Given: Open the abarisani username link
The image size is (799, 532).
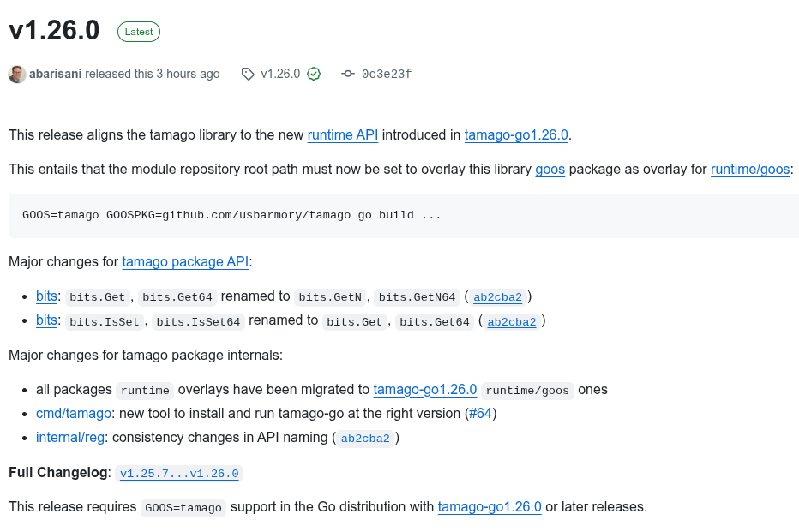Looking at the screenshot, I should 56,75.
